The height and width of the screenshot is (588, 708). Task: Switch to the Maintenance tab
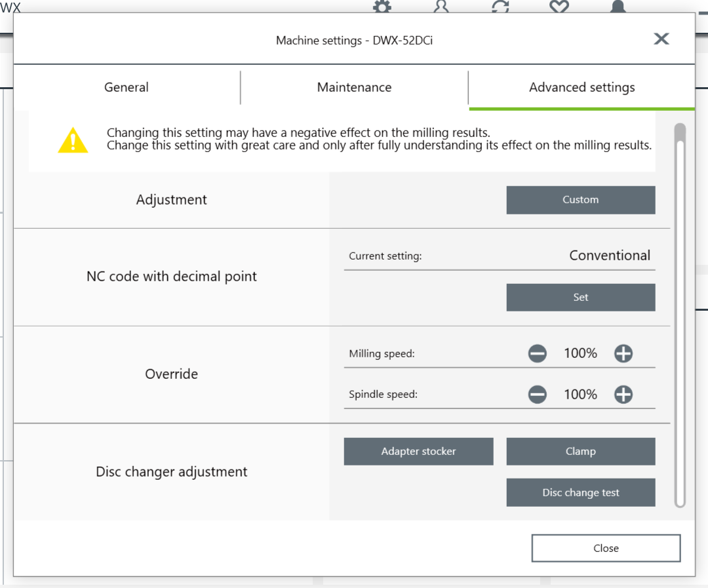pyautogui.click(x=355, y=87)
